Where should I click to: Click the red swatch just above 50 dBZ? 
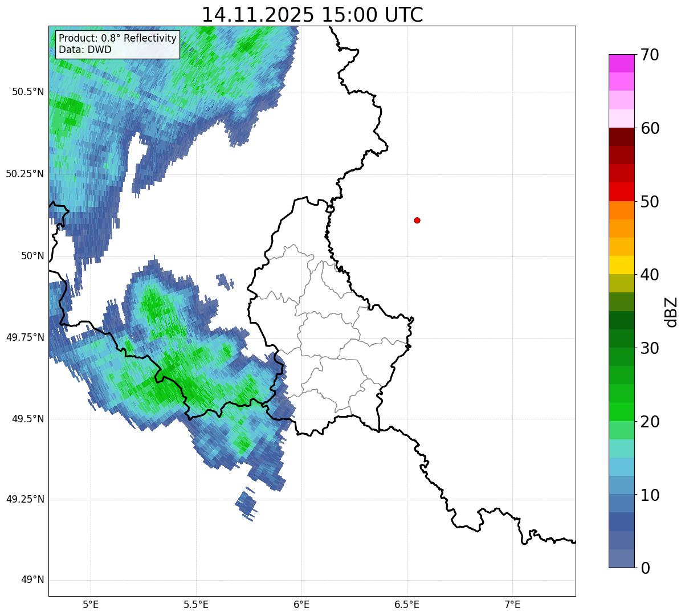point(621,191)
